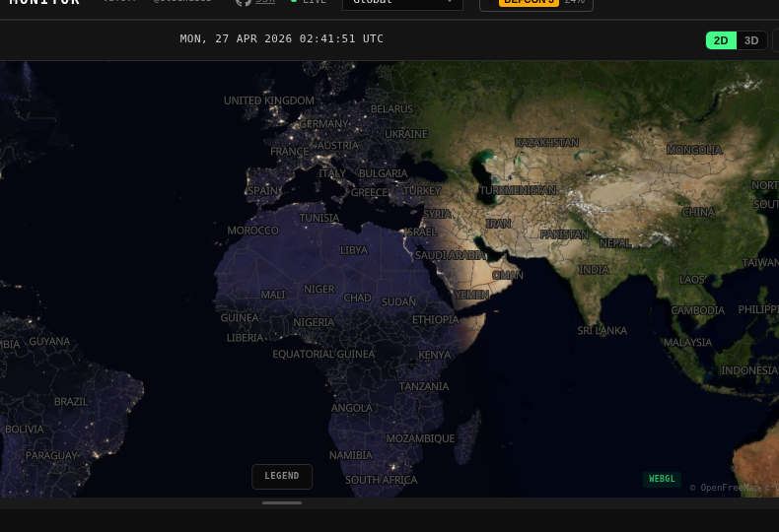Click the SOUTH AFRICA country label

tap(381, 481)
